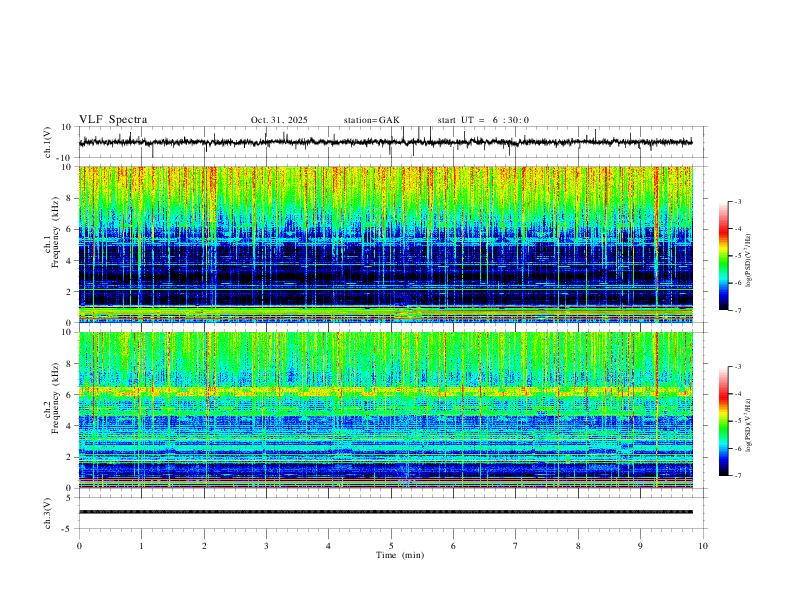The image size is (792, 612).
Task: Click inside the ch.2 spectrogram panel
Action: click(385, 410)
